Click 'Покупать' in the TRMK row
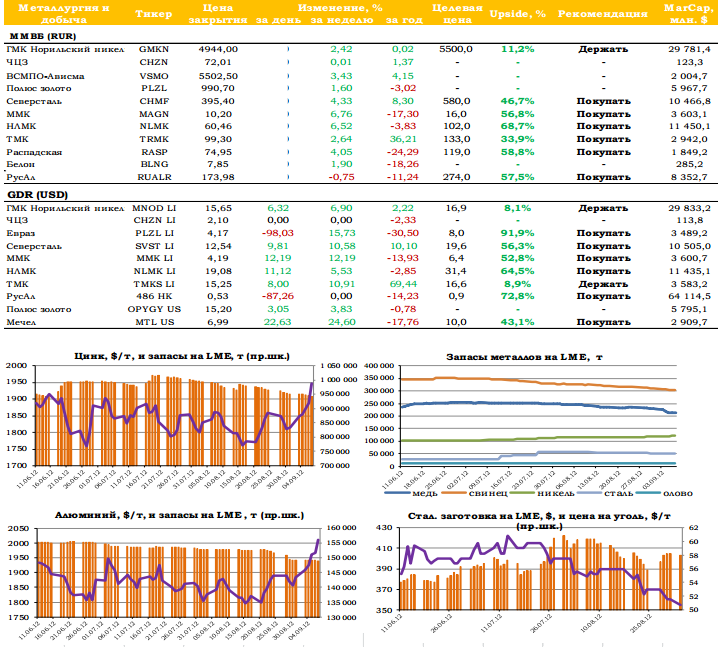718x649 pixels. [x=603, y=139]
